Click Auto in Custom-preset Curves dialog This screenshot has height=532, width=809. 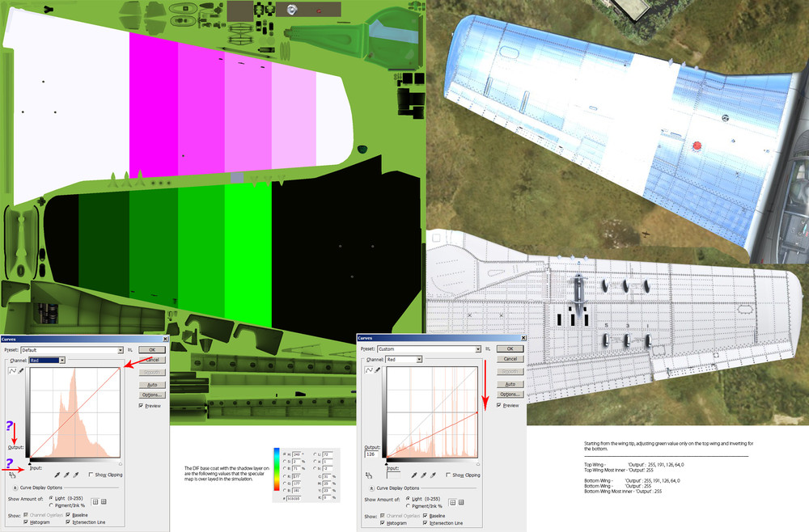[510, 384]
